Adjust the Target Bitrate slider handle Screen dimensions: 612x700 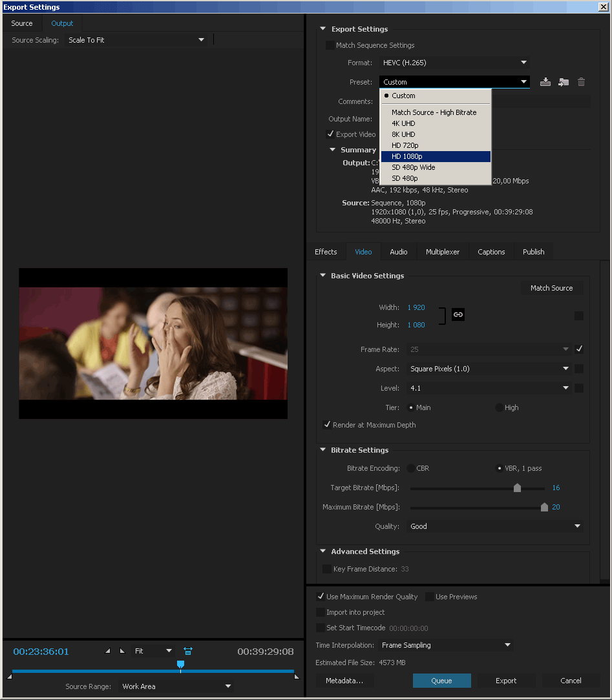pos(517,488)
